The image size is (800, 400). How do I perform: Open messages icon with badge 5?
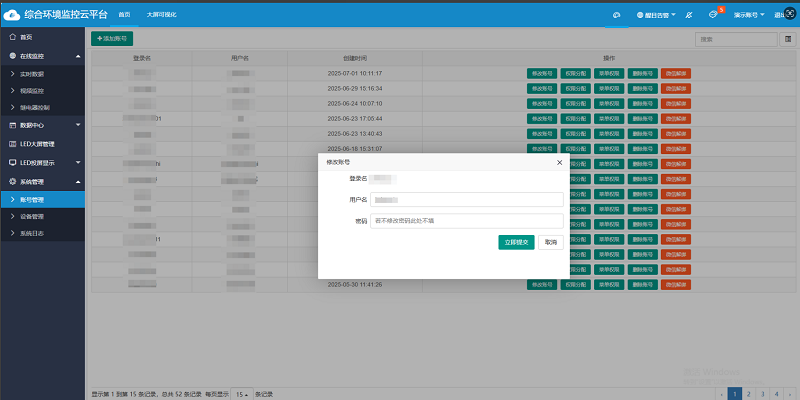point(713,15)
